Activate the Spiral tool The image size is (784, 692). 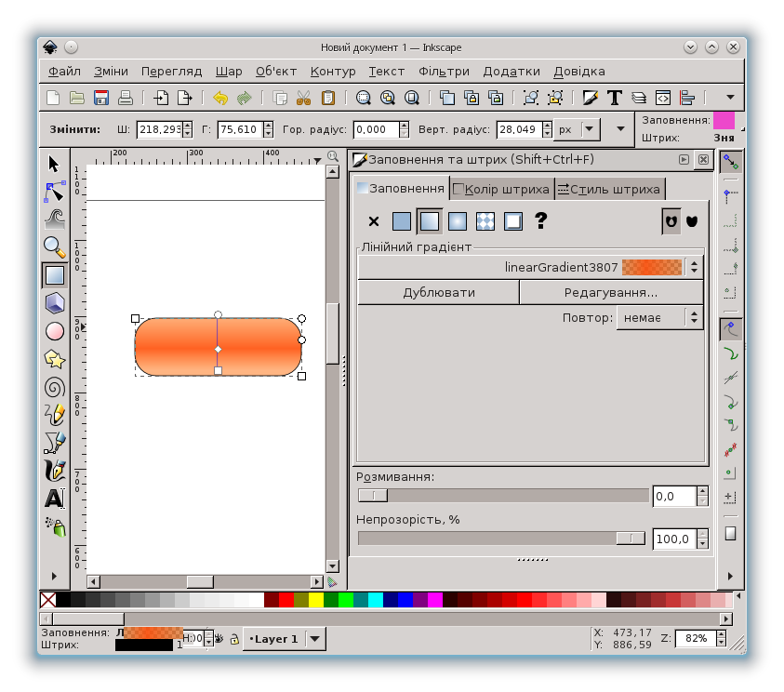(55, 387)
